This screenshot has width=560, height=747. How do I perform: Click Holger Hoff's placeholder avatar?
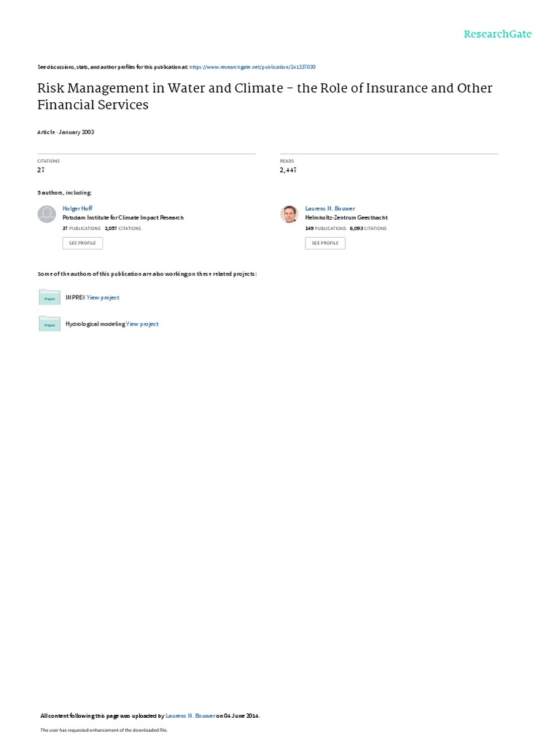[x=47, y=214]
